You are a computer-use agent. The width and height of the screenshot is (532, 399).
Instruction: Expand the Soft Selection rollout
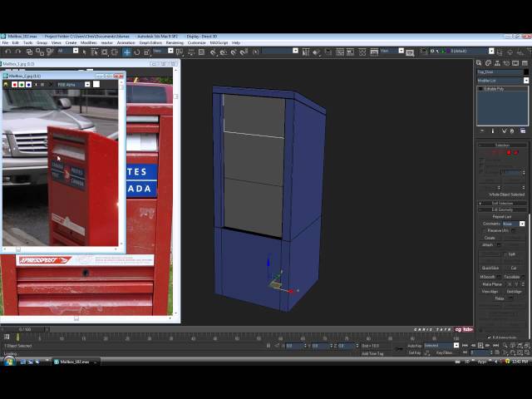click(x=502, y=203)
